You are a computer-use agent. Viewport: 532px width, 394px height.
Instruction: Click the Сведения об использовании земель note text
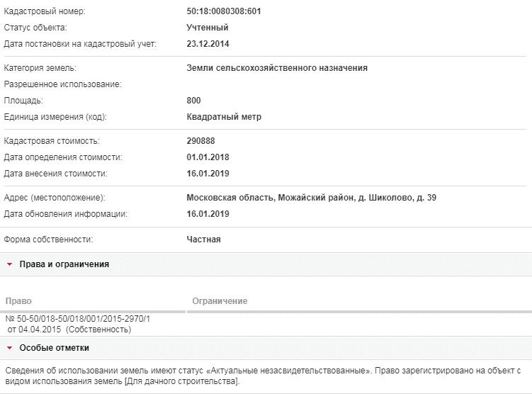point(263,376)
